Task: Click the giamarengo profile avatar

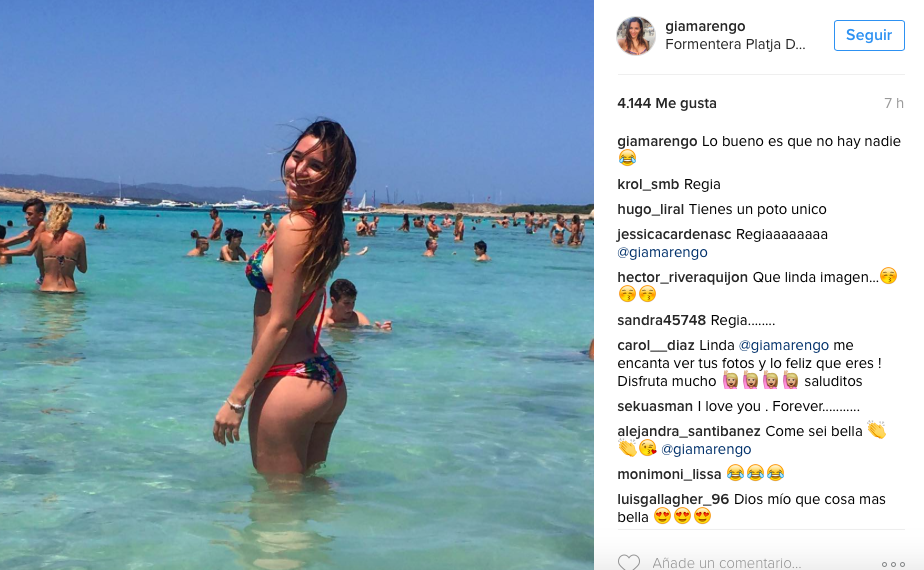Action: pyautogui.click(x=636, y=35)
